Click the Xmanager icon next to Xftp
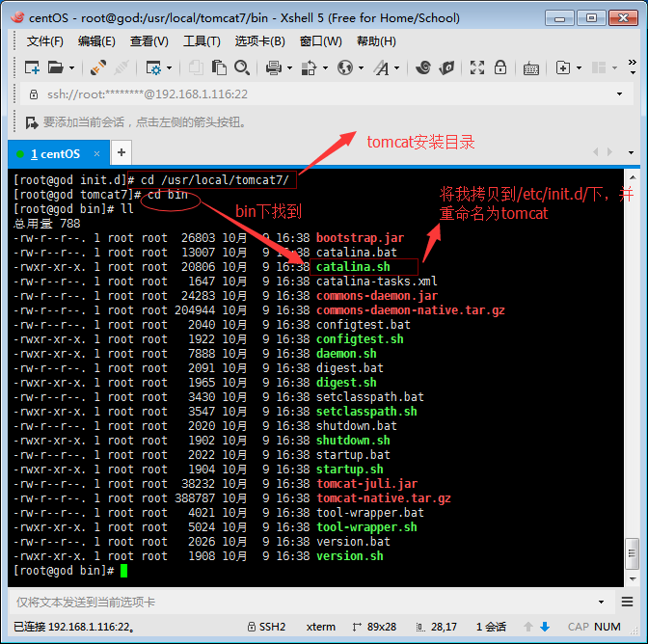Viewport: 648px width, 644px height. 446,67
